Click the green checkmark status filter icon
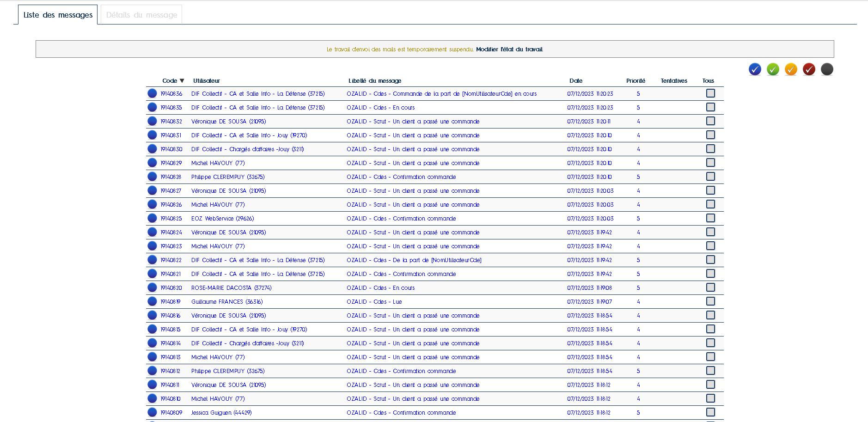The image size is (868, 422). (x=773, y=69)
